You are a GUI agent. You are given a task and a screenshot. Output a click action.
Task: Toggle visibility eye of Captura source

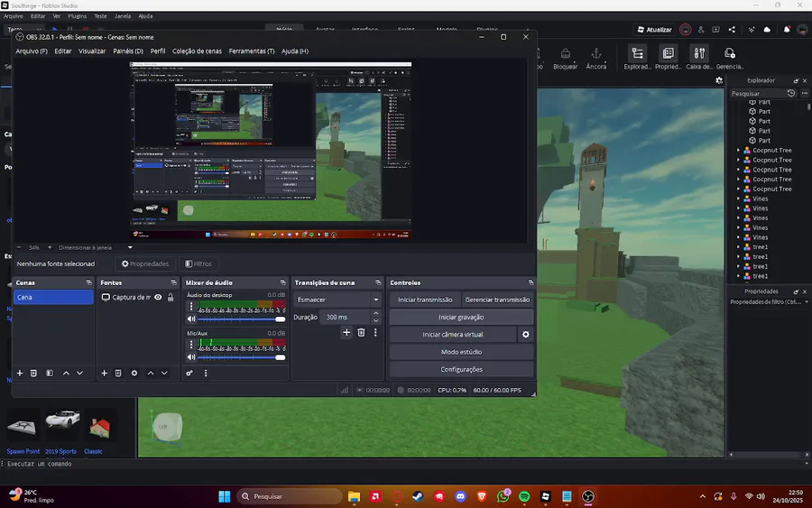pyautogui.click(x=158, y=297)
